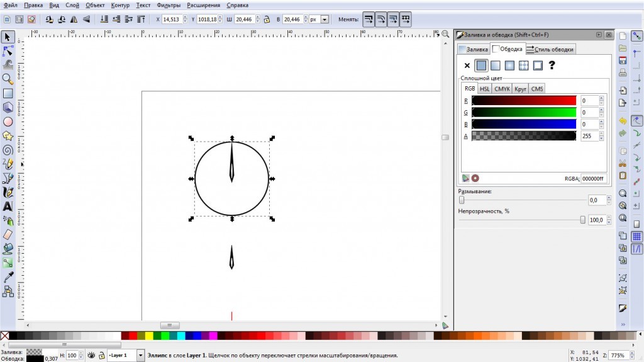The image size is (644, 362).
Task: Click the no paint X button
Action: (467, 65)
